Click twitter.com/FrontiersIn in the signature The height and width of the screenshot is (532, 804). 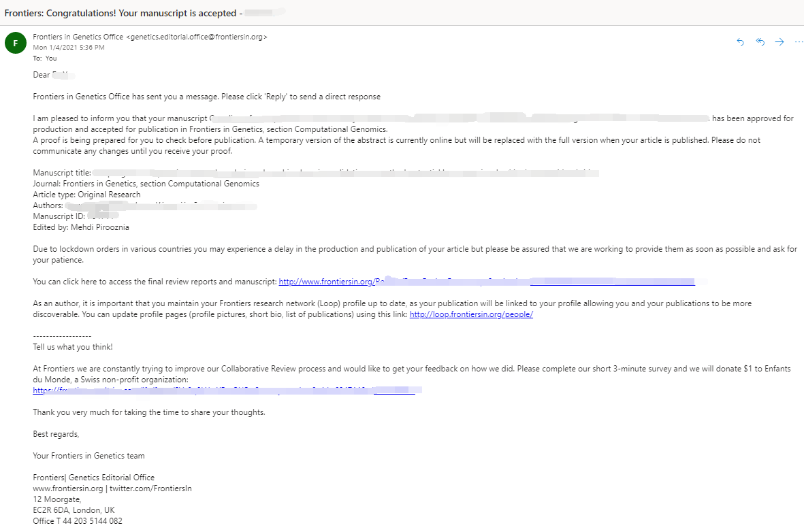tap(150, 488)
